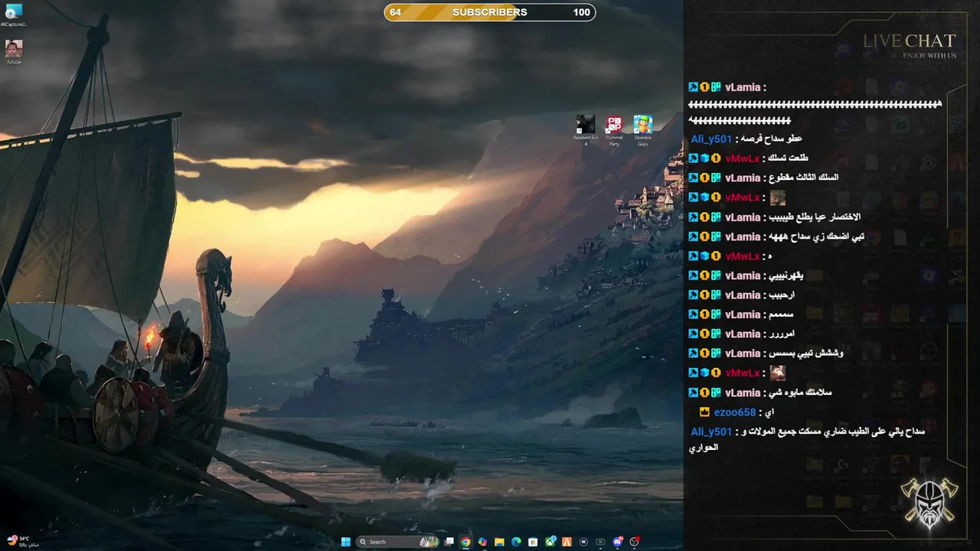This screenshot has height=551, width=980.
Task: Click chat message 'عطو سداح فرصه'
Action: 772,139
